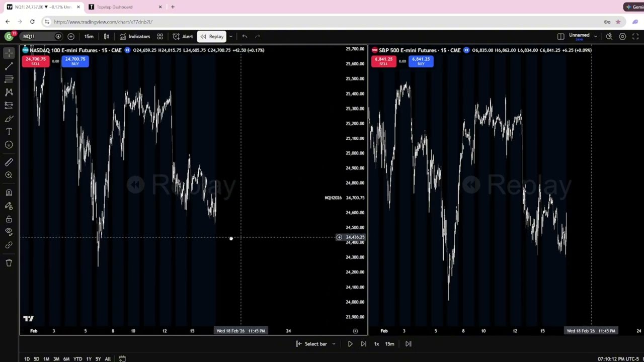This screenshot has height=362, width=644.
Task: Reload the page in browser
Action: [32, 22]
